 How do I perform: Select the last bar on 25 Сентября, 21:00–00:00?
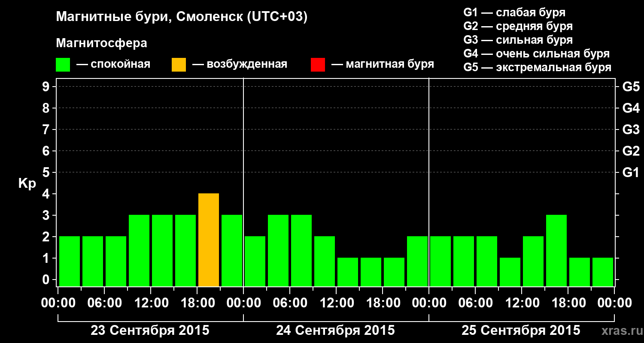point(603,272)
